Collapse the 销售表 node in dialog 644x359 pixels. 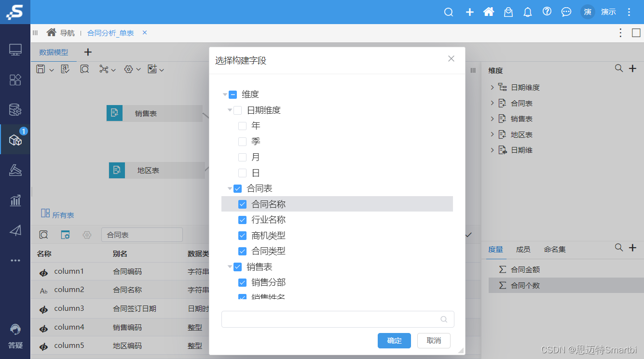point(230,267)
